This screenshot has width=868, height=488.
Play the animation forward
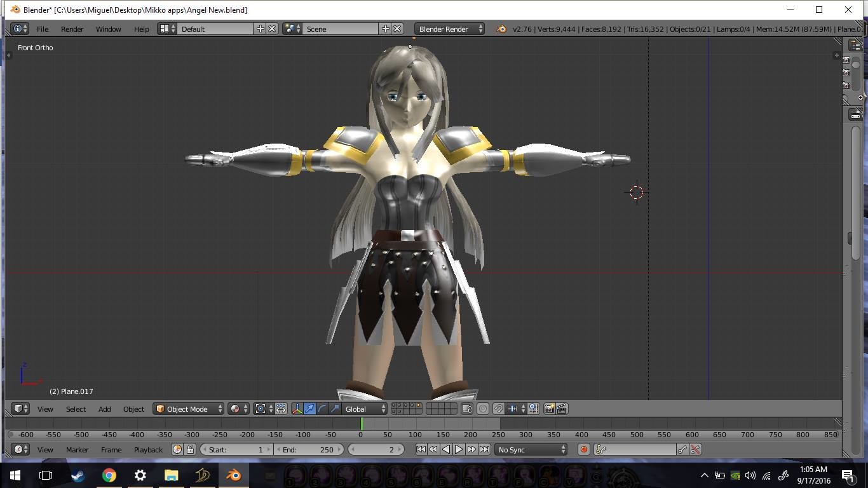(459, 450)
